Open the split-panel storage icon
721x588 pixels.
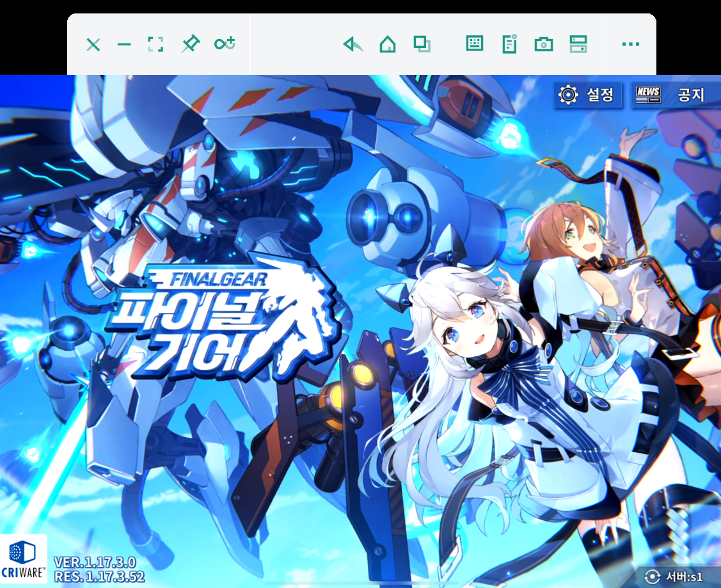tap(578, 45)
